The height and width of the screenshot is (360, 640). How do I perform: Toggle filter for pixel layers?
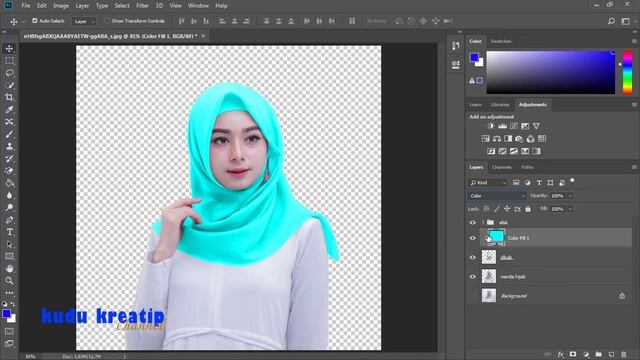pos(516,183)
